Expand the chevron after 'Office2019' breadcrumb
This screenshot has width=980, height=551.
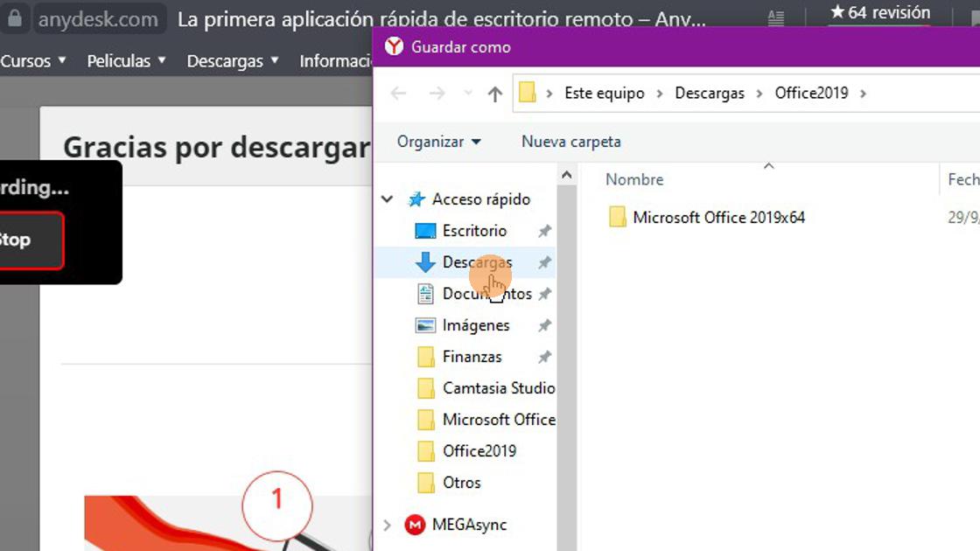coord(863,94)
